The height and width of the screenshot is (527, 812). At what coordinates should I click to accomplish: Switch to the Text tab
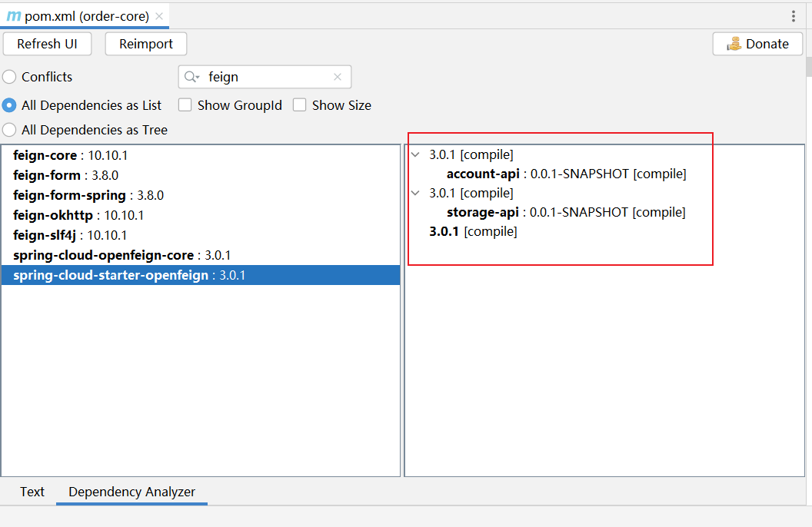click(32, 492)
